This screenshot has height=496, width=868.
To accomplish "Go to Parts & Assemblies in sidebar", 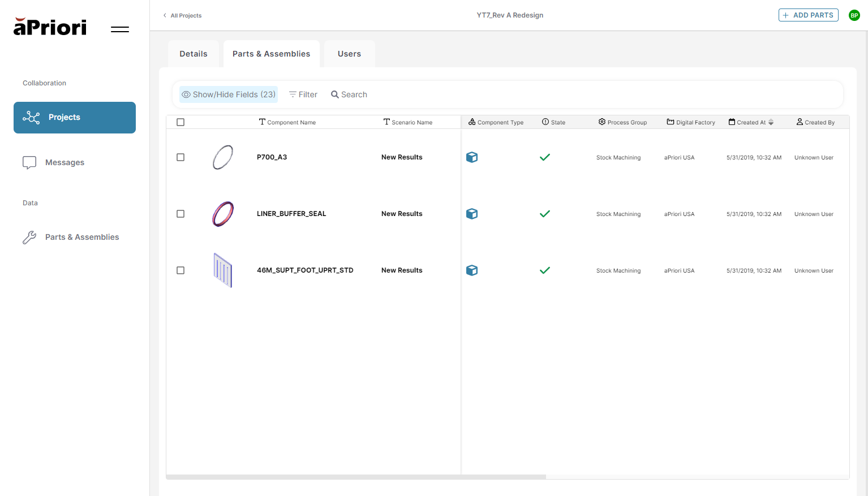I will pos(81,237).
